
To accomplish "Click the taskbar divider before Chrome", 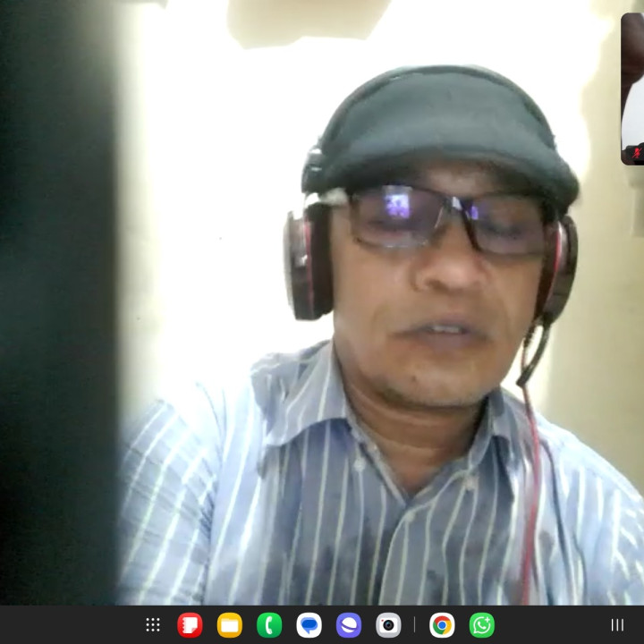I will pyautogui.click(x=415, y=625).
